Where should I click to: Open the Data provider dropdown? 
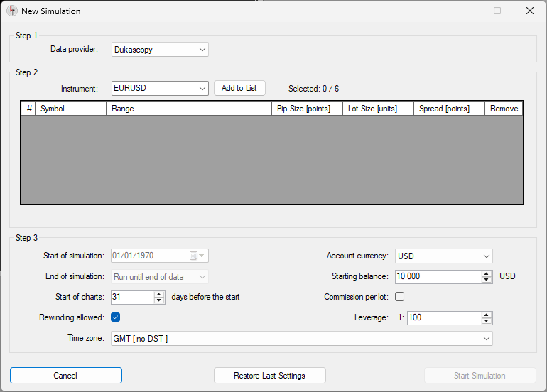tap(160, 50)
